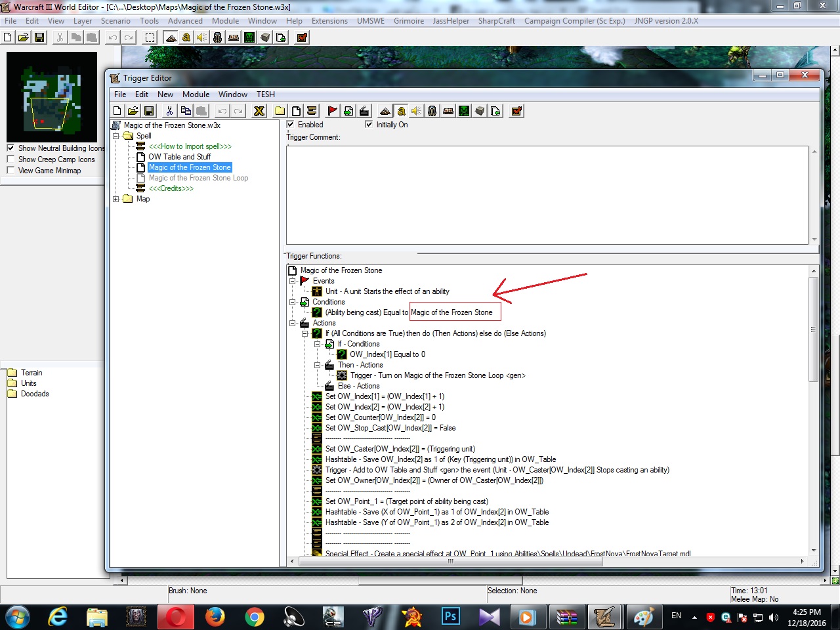Image resolution: width=840 pixels, height=630 pixels.
Task: Click inside the Trigger Comment text box
Action: [x=547, y=195]
